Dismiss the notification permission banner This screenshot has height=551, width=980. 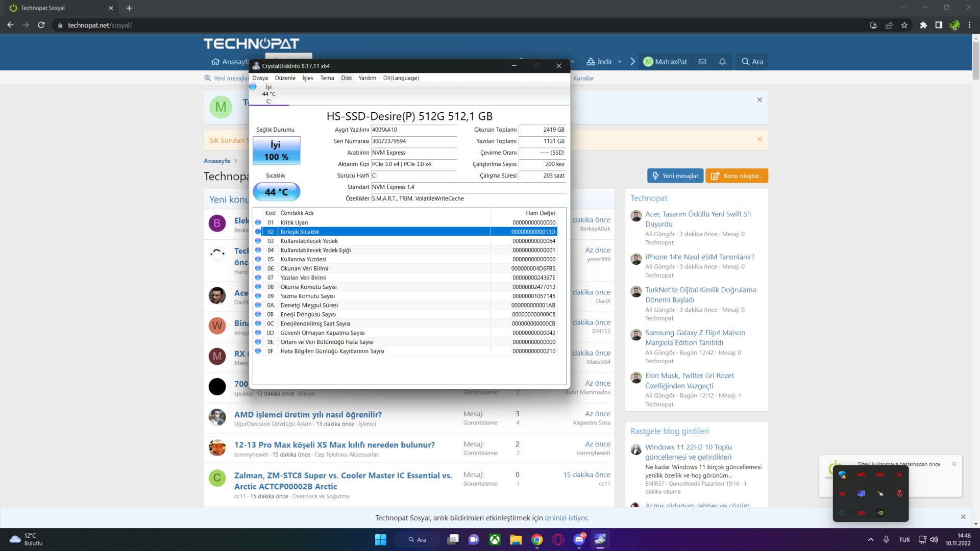pos(963,517)
